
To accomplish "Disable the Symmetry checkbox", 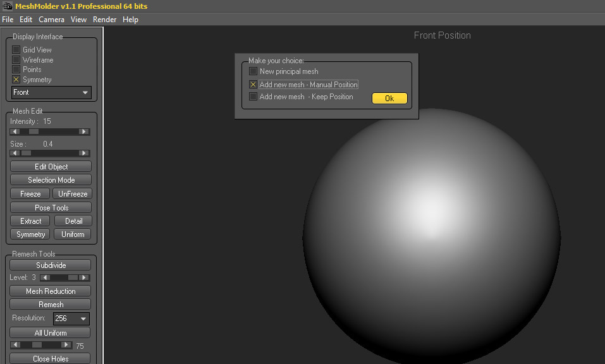I will [x=16, y=80].
